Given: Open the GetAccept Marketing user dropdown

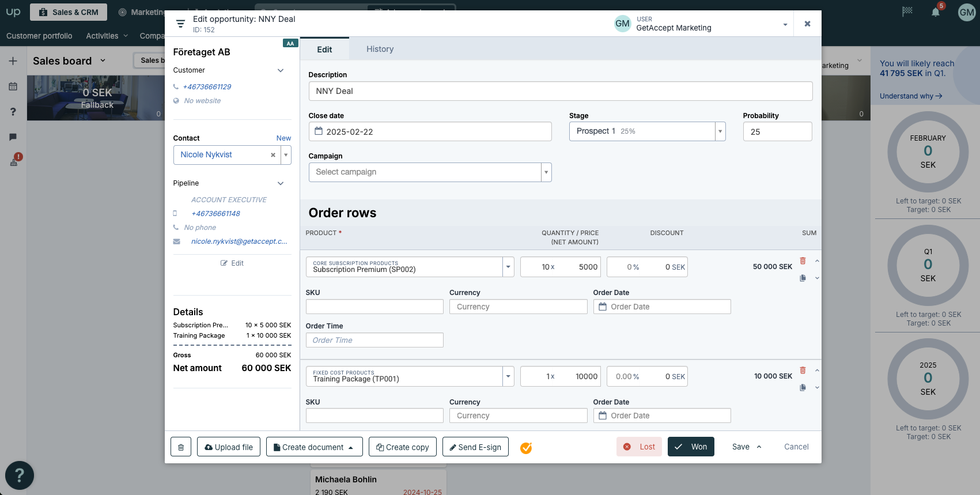Looking at the screenshot, I should pos(785,24).
